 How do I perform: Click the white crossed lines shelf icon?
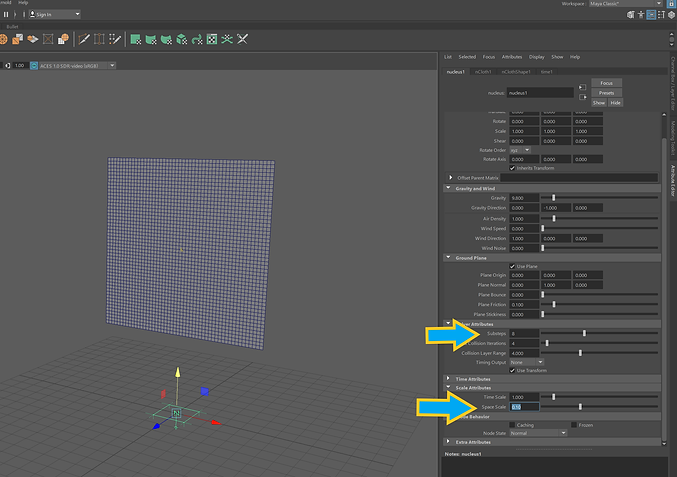(x=242, y=39)
